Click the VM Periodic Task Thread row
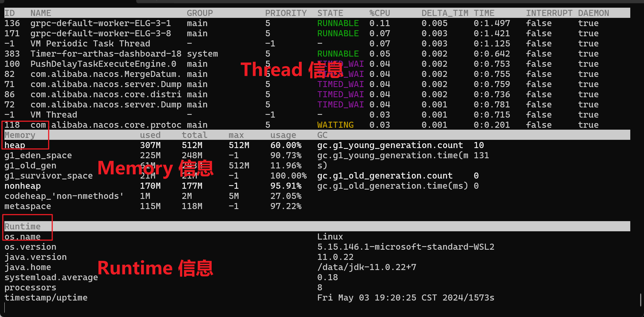This screenshot has width=644, height=317. click(90, 44)
